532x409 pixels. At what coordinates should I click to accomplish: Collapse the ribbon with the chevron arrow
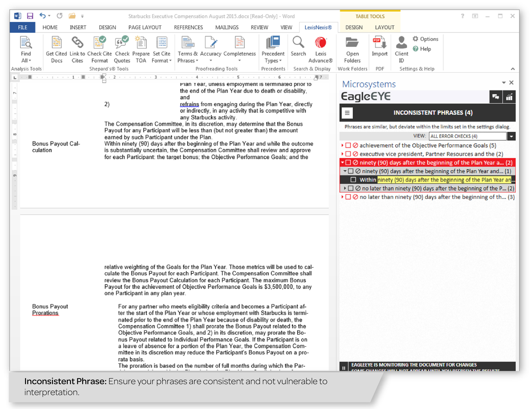[x=513, y=69]
